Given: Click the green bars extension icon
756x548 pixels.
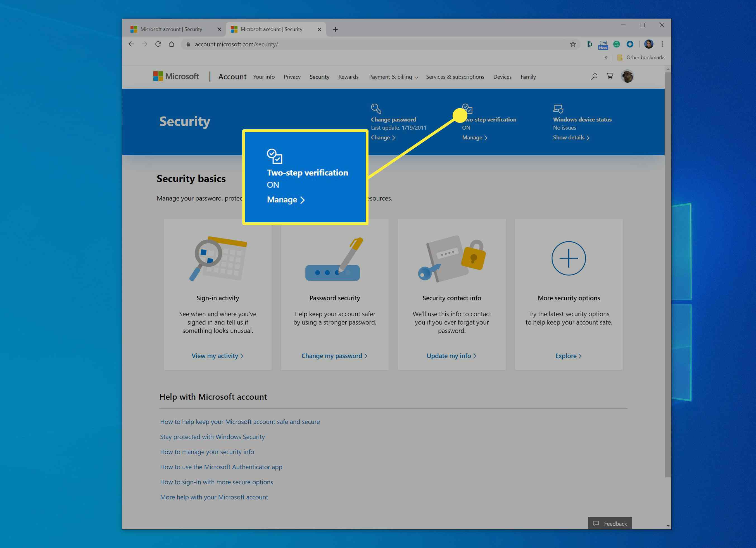Looking at the screenshot, I should coord(590,44).
